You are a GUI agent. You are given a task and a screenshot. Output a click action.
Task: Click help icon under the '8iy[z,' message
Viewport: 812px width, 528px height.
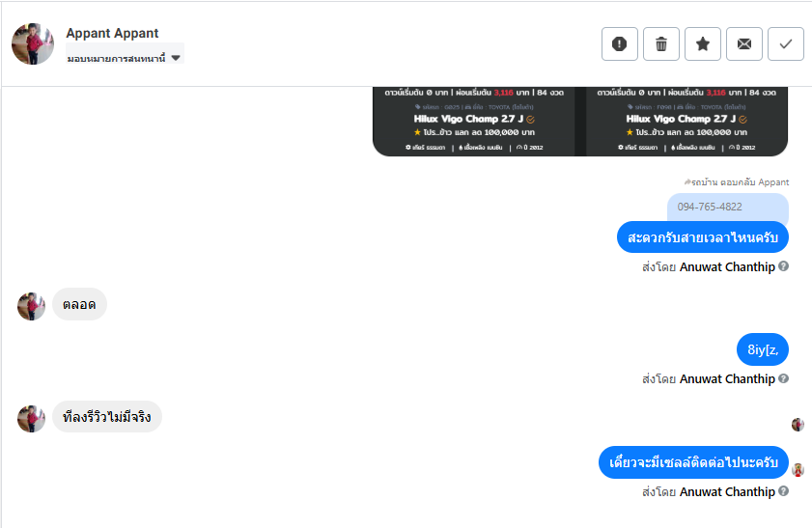pos(784,378)
